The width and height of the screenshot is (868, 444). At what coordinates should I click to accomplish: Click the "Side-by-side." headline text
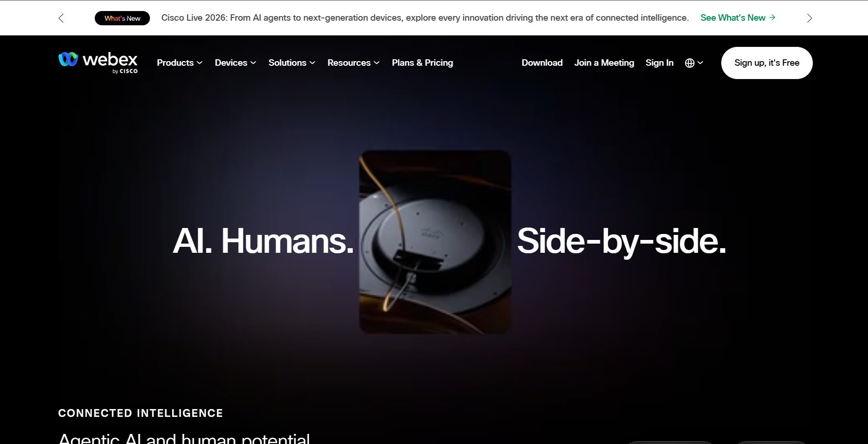tap(621, 242)
